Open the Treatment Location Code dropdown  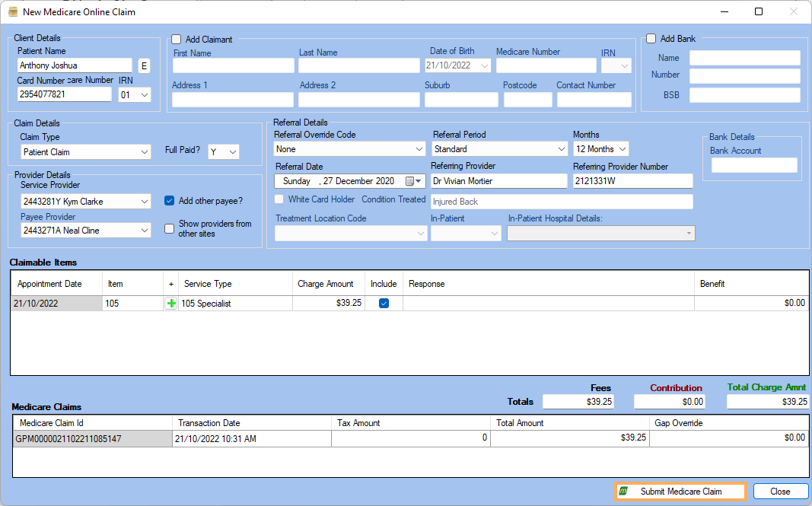pyautogui.click(x=421, y=234)
